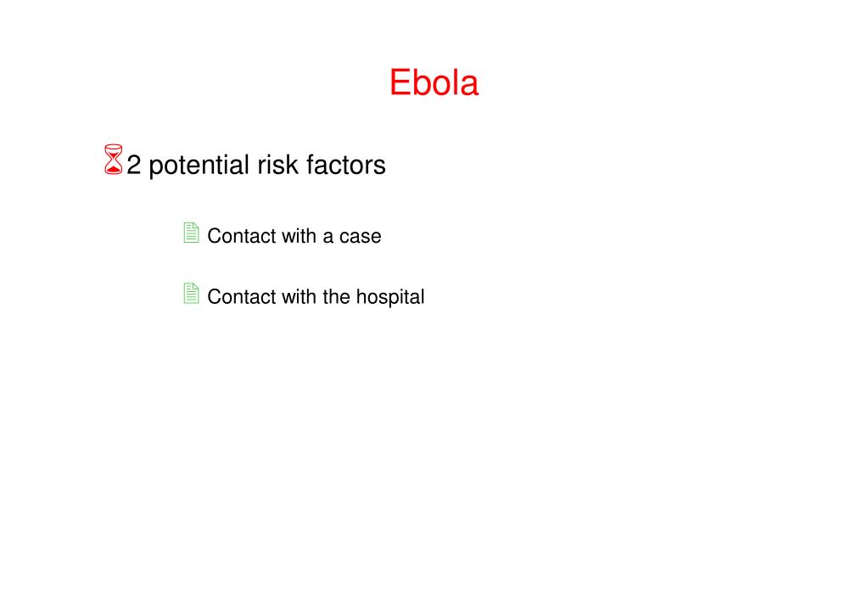Click the letter 'a' before 'case'

328,238
